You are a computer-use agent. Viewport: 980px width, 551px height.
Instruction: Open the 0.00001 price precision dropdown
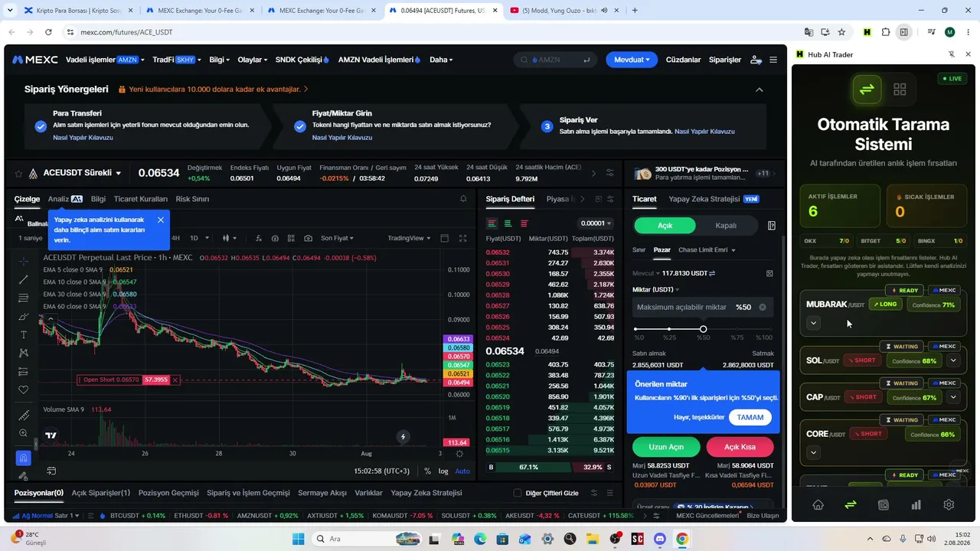596,223
